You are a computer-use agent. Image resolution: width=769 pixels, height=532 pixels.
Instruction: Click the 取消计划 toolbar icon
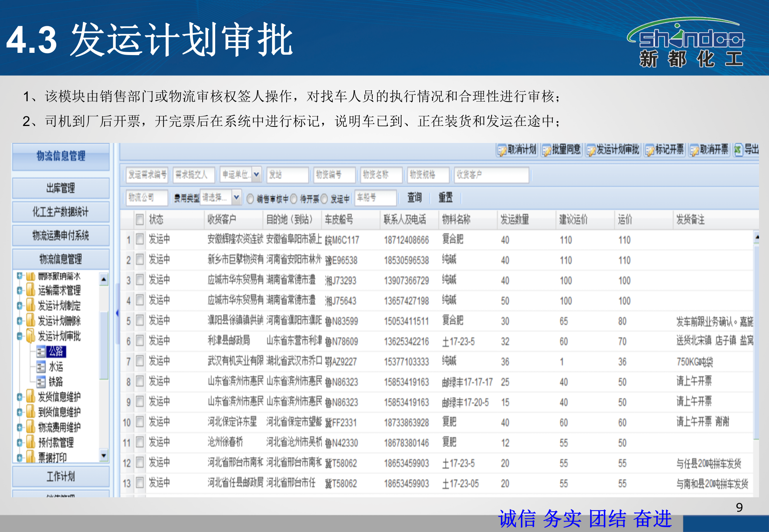(518, 150)
